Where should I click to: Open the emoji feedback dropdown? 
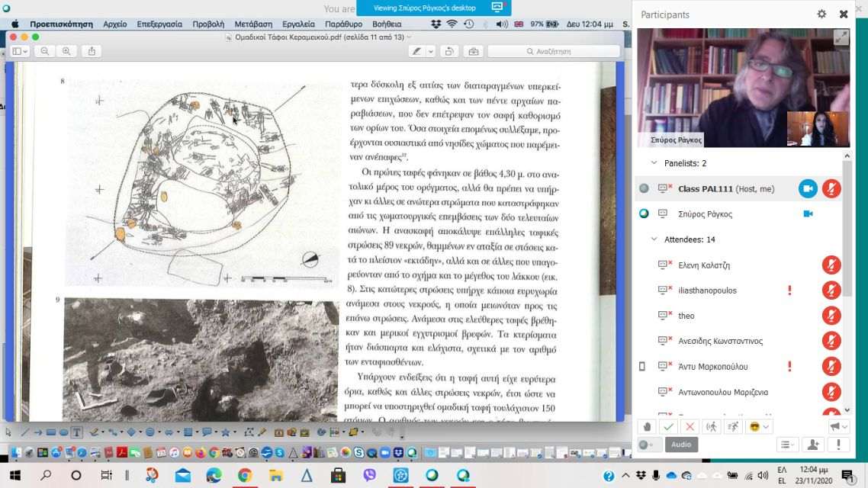(x=760, y=427)
